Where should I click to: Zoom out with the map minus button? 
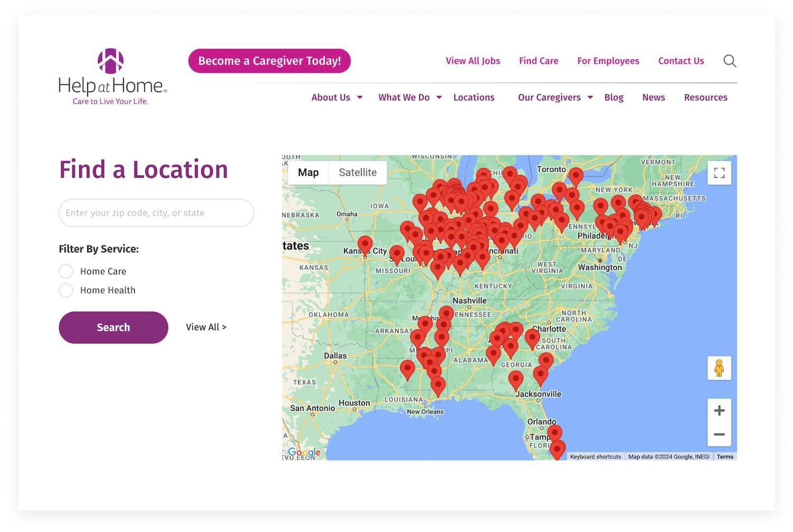point(719,435)
